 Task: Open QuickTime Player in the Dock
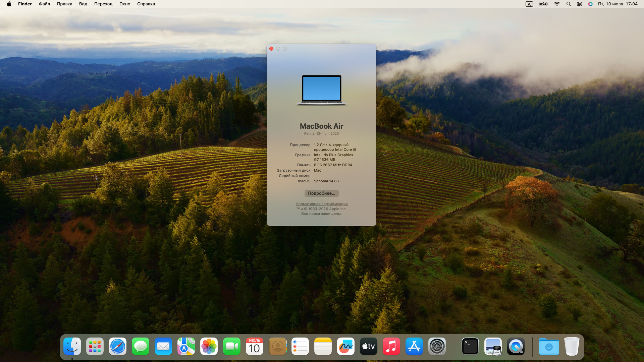click(516, 346)
